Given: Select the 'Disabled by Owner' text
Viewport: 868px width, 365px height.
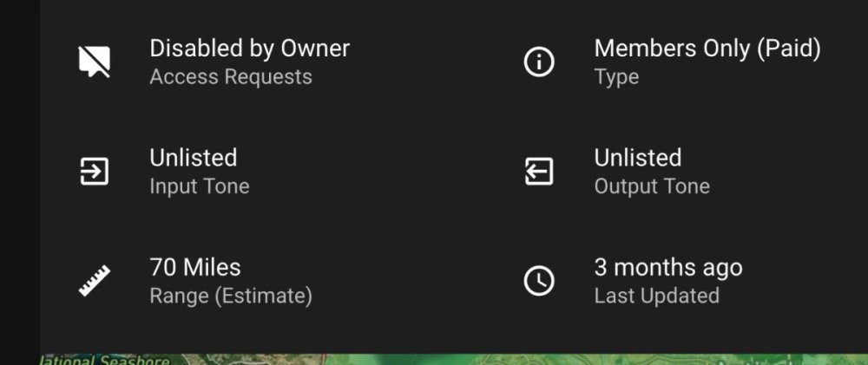Looking at the screenshot, I should pyautogui.click(x=249, y=49).
